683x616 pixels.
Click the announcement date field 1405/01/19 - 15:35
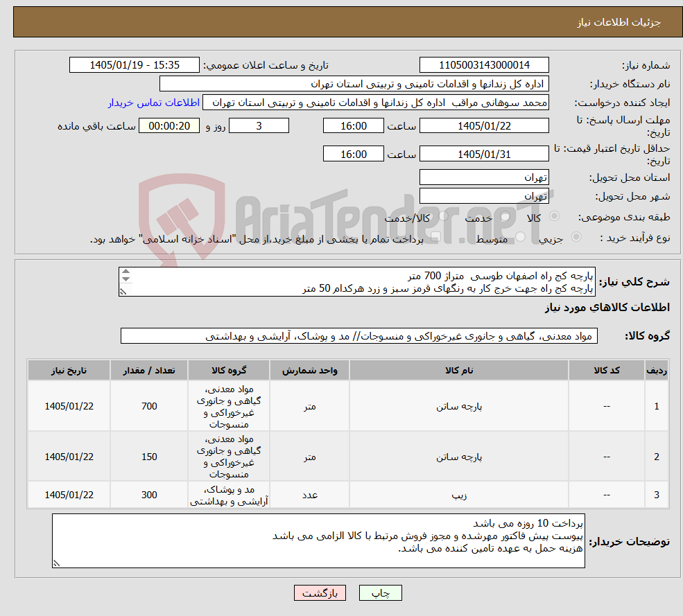134,65
